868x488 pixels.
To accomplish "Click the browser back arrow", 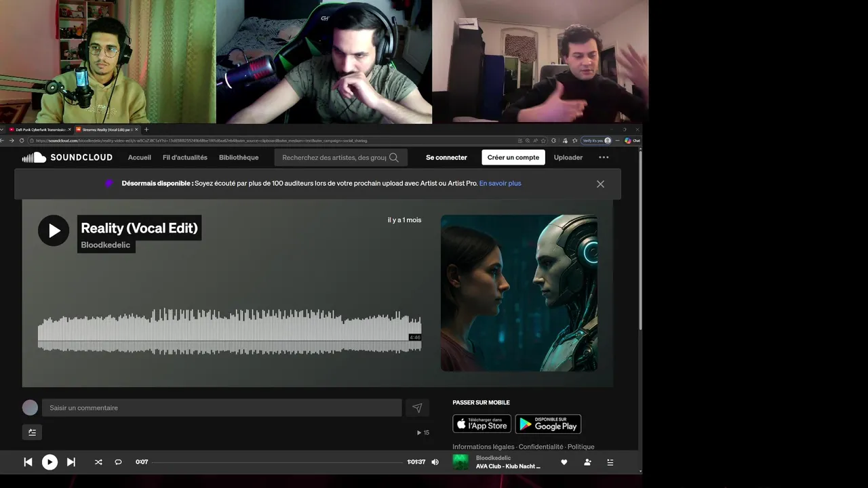I will pos(3,140).
